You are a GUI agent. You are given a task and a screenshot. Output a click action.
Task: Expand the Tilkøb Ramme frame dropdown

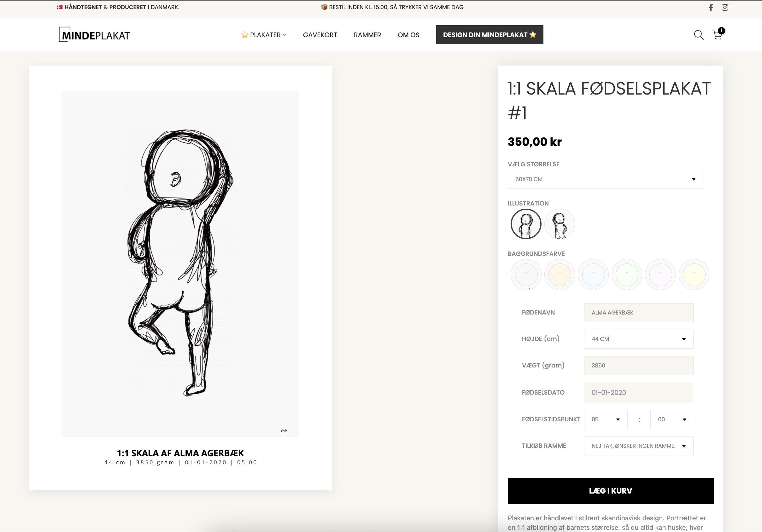coord(638,446)
